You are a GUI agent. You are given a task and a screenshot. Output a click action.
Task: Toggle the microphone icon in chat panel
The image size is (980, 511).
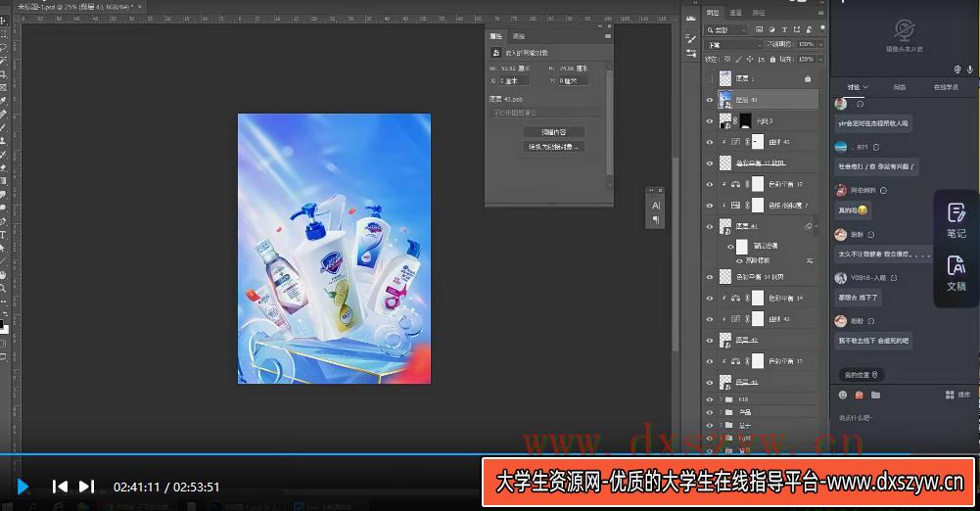(970, 70)
